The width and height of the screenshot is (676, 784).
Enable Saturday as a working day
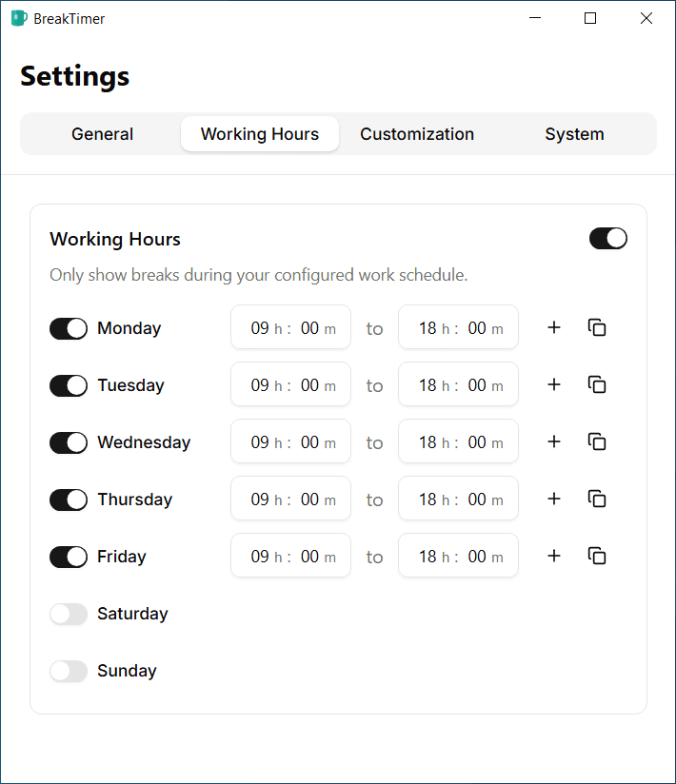coord(69,614)
